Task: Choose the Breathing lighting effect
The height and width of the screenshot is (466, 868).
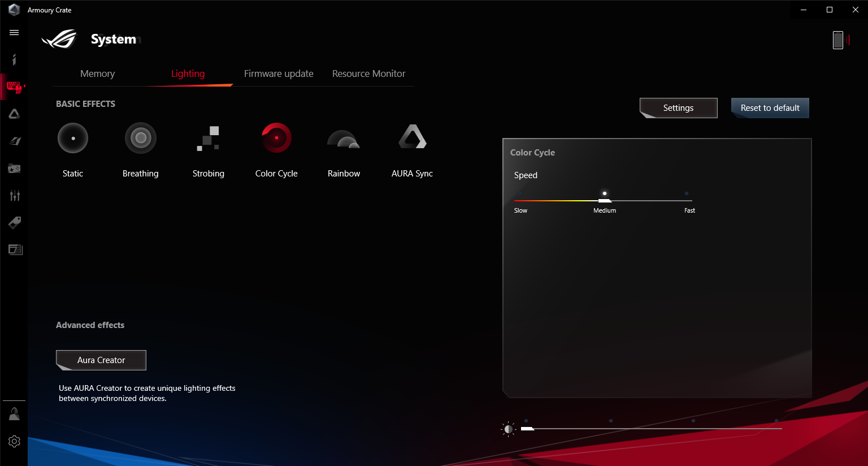Action: (141, 138)
